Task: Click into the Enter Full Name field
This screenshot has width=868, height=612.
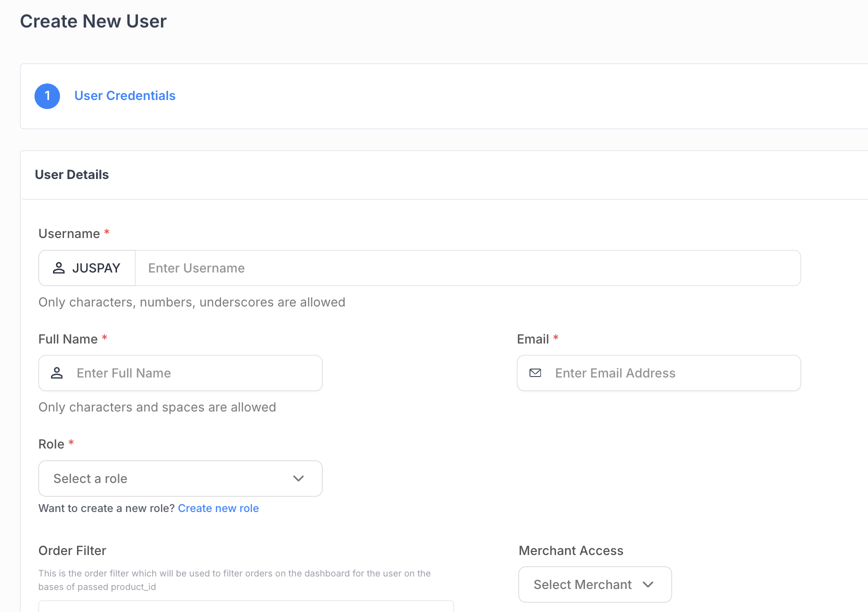Action: coord(195,373)
